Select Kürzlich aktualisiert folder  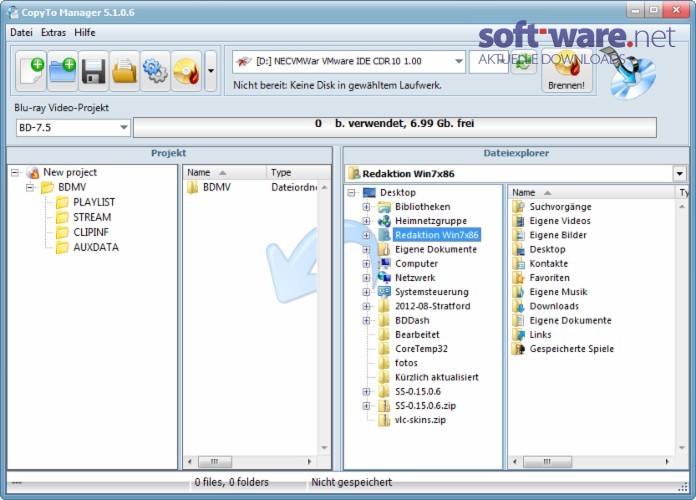click(x=437, y=377)
